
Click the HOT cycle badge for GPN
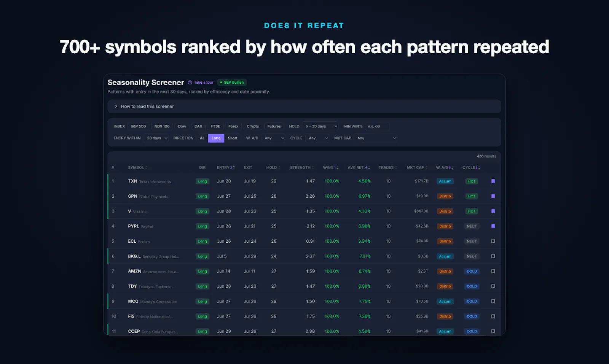click(472, 196)
